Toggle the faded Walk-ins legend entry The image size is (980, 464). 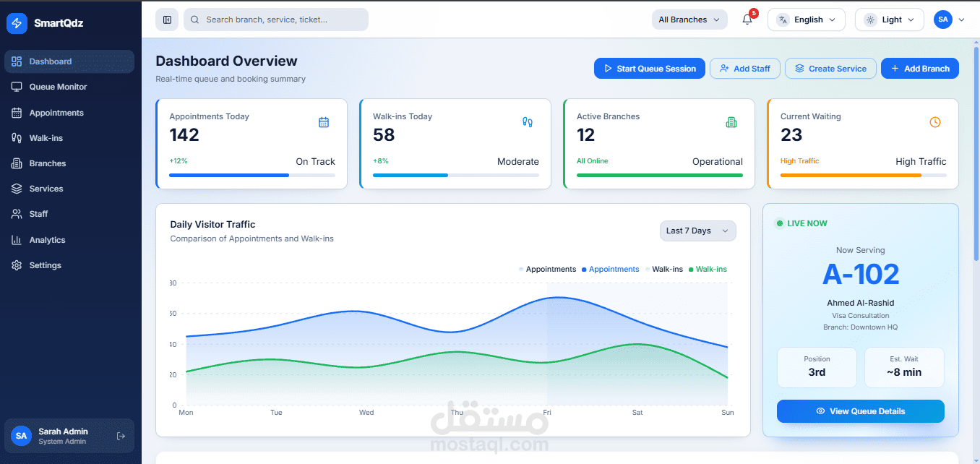point(664,269)
